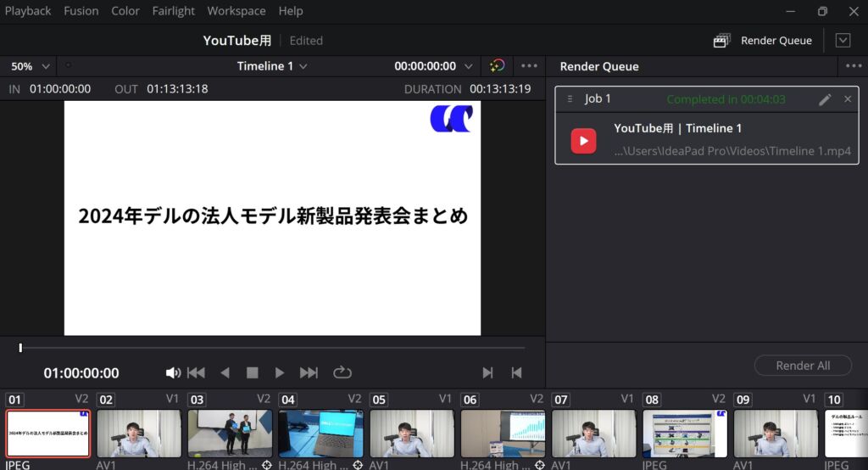Click the go to previous clip icon

pos(516,372)
